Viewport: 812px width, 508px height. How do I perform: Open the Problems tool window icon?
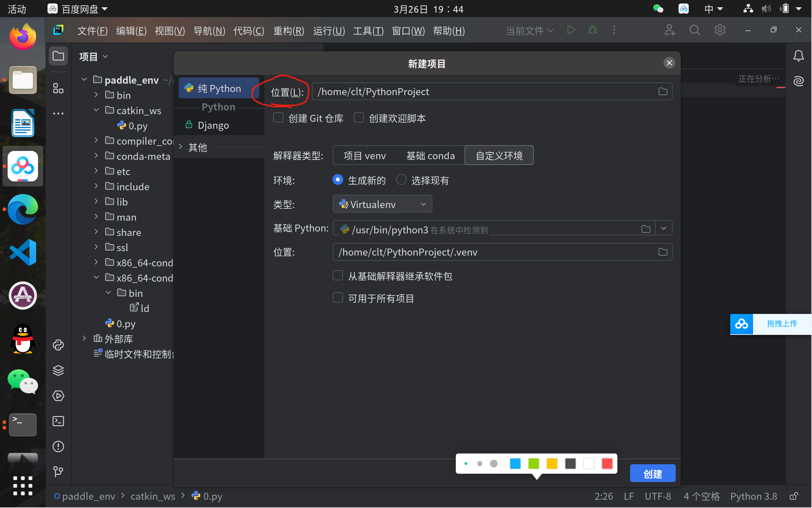58,446
